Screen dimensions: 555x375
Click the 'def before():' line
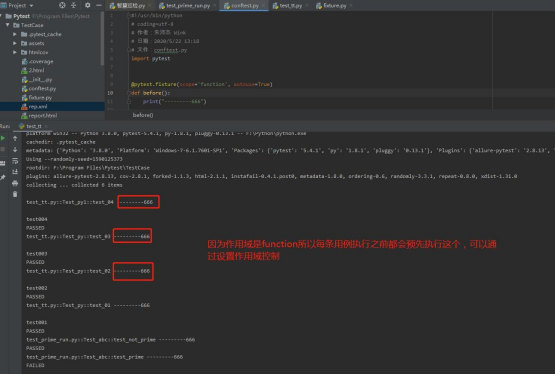(x=150, y=93)
